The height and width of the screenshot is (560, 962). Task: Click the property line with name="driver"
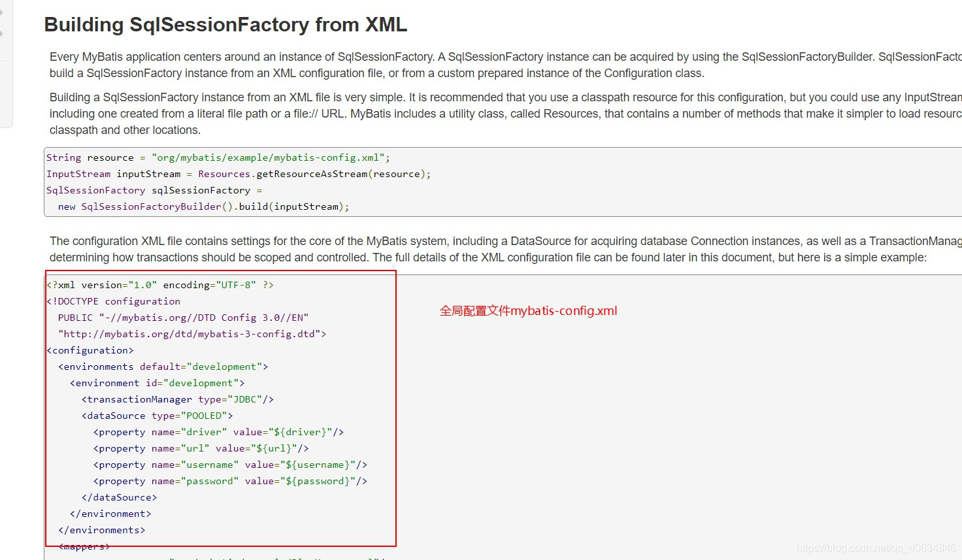[219, 432]
